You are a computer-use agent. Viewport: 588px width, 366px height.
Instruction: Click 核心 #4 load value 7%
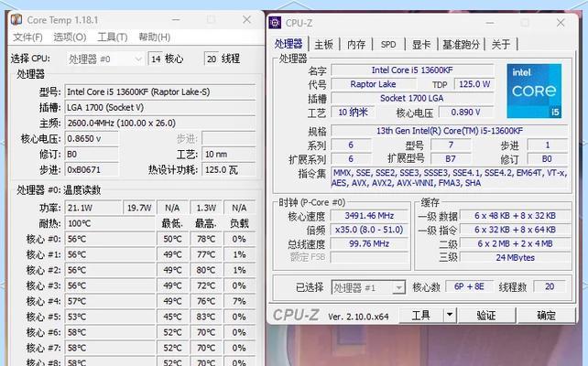tap(239, 301)
